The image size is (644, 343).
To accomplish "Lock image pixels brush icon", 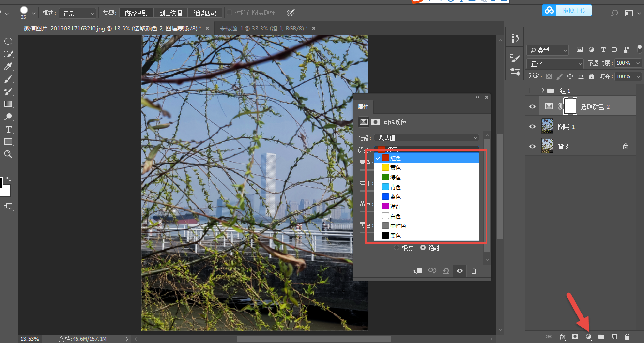I will click(560, 76).
